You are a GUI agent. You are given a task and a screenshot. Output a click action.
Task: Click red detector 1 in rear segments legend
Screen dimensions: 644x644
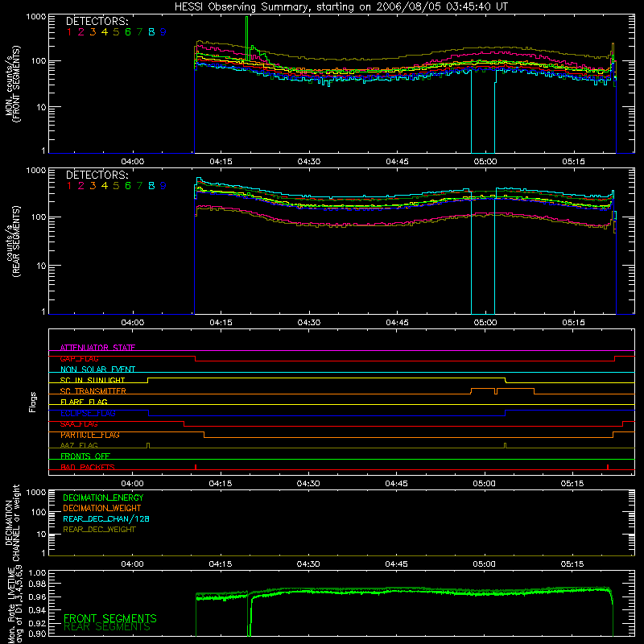[x=69, y=186]
